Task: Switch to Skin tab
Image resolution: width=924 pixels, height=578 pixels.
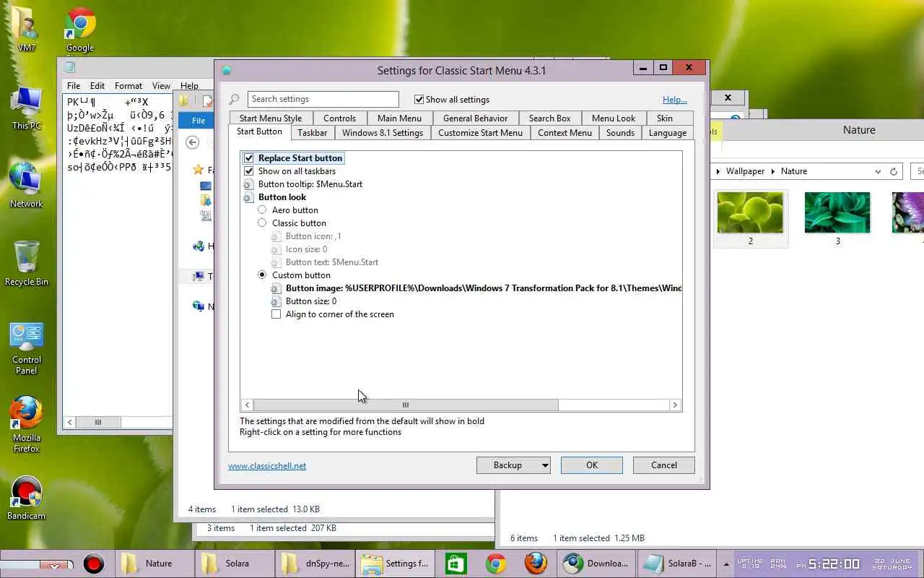Action: tap(665, 118)
